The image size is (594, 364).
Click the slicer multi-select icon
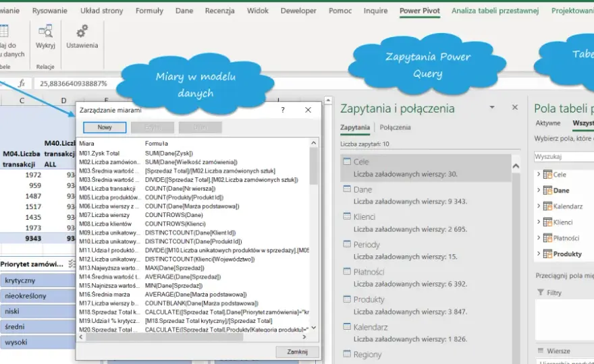pyautogui.click(x=72, y=264)
